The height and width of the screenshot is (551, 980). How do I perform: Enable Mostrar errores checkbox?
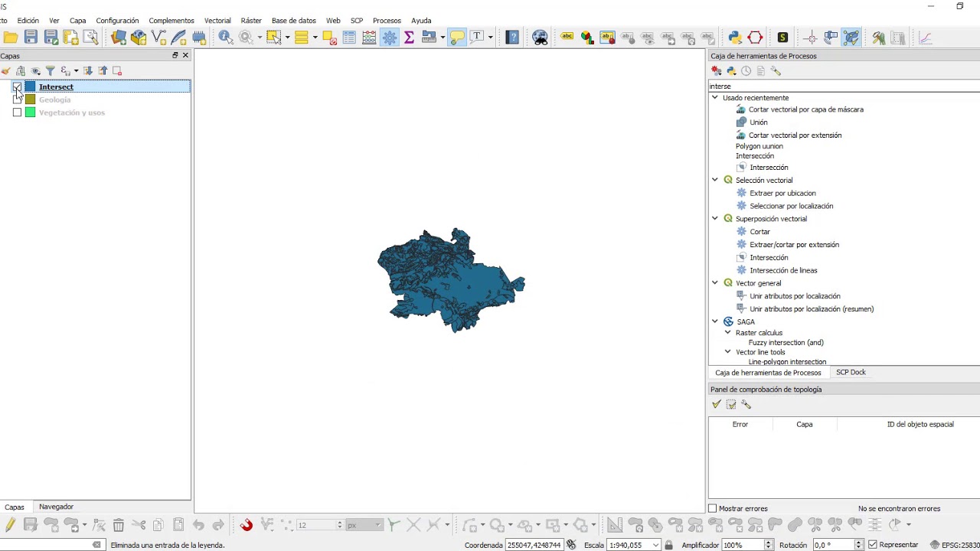coord(713,508)
